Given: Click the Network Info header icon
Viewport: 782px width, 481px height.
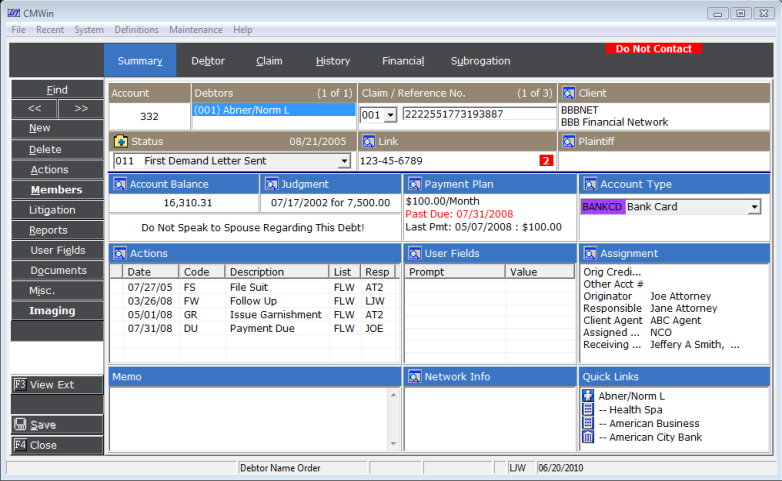Looking at the screenshot, I should [x=414, y=377].
